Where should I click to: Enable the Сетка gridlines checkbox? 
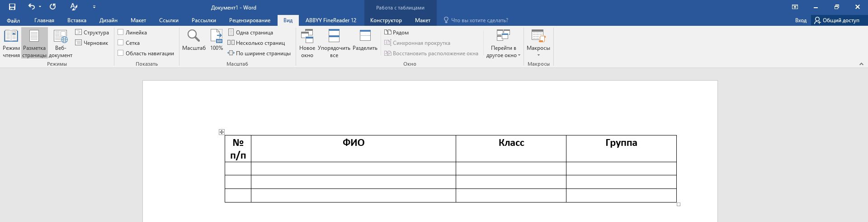click(121, 43)
